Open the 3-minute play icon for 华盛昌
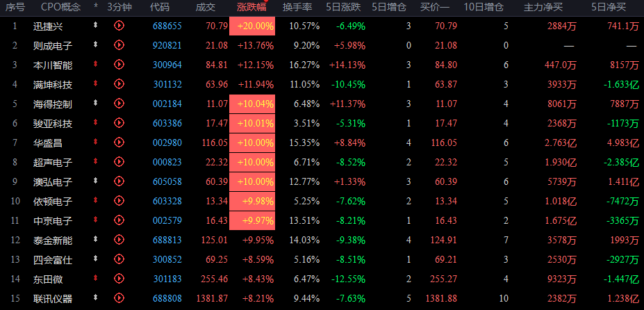 119,142
